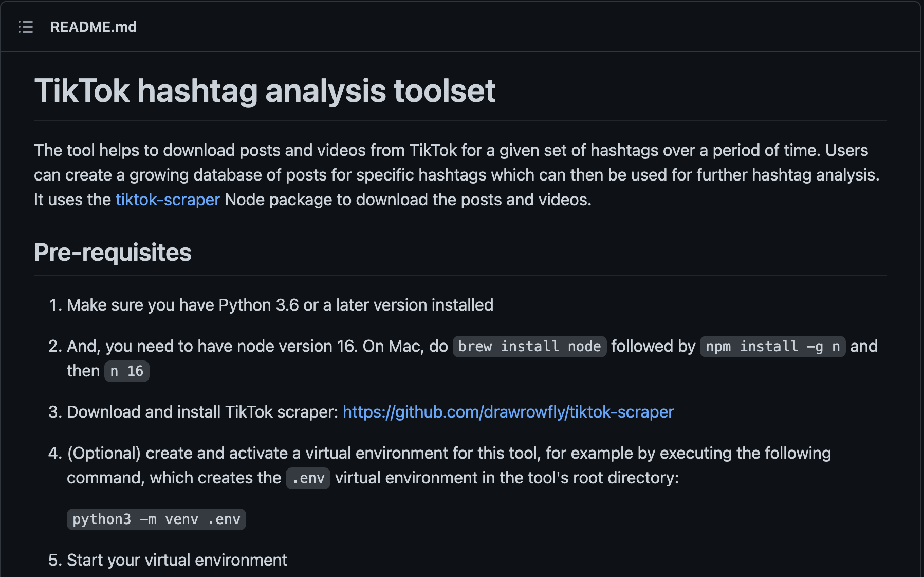Click the python3 -m venv .env command block

pos(156,519)
